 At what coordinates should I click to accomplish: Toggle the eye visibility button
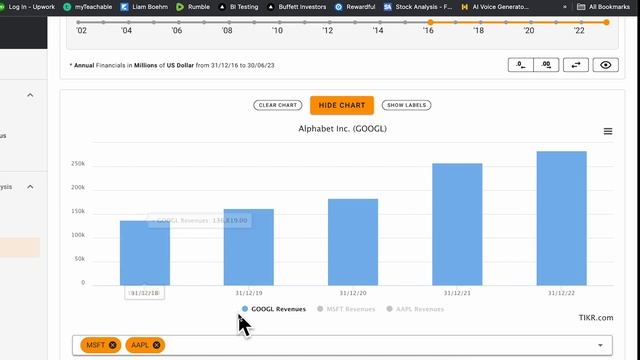tap(606, 65)
